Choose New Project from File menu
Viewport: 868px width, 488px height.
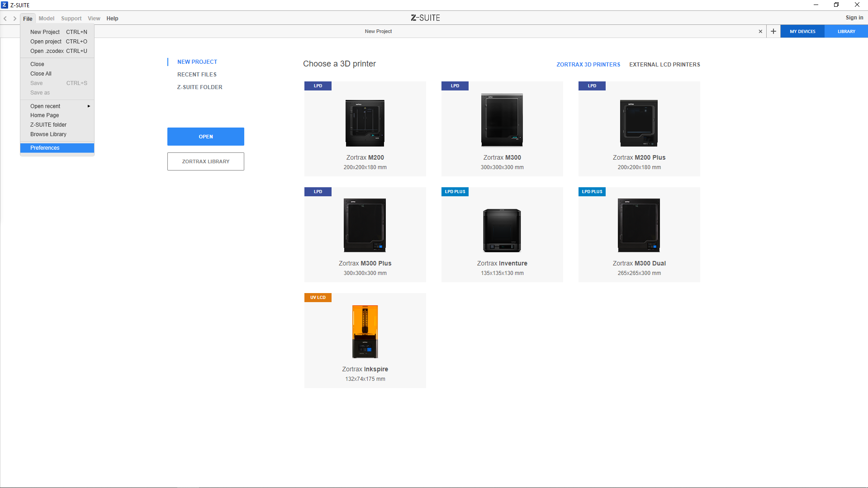coord(57,32)
